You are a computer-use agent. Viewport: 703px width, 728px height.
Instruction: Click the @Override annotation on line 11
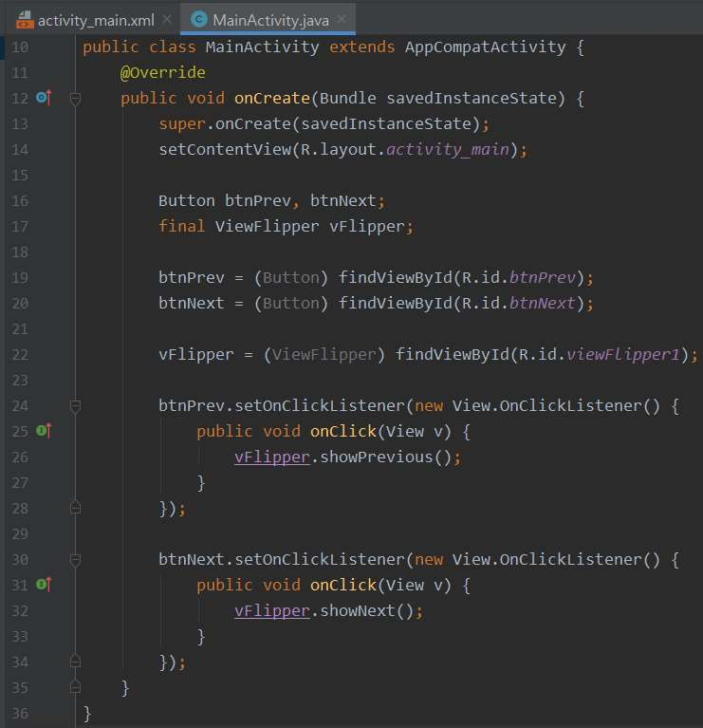point(162,72)
